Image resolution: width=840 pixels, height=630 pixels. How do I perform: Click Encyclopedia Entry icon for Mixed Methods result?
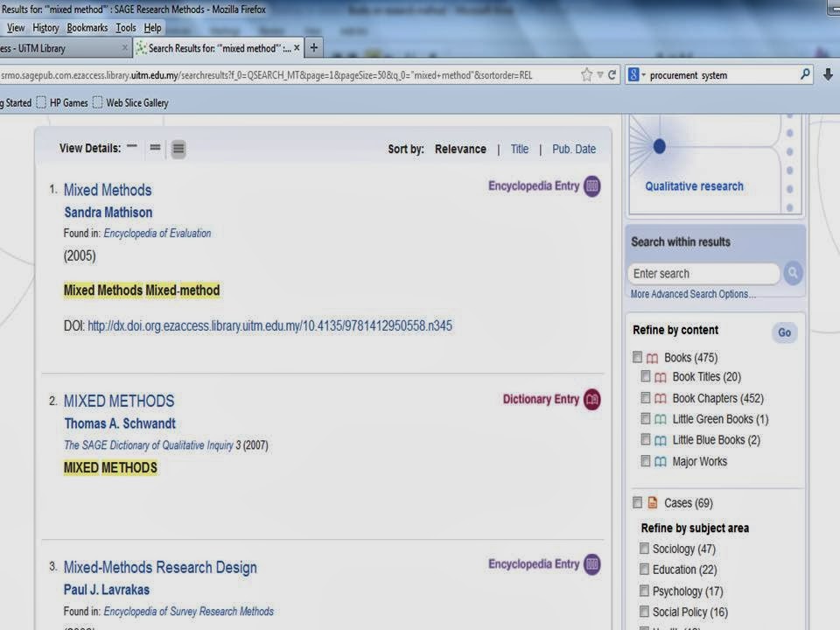click(x=592, y=185)
